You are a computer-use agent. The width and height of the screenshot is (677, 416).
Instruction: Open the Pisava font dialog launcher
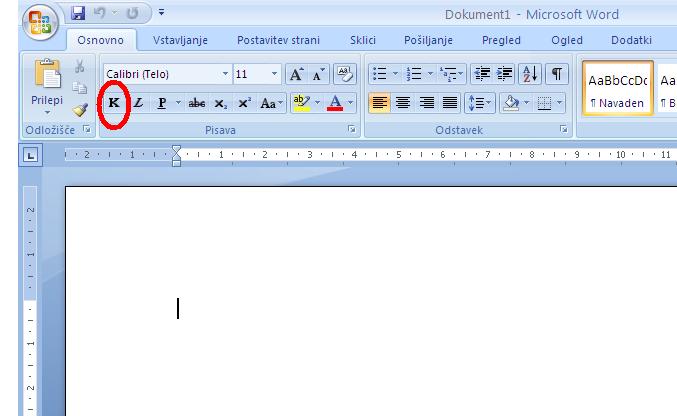[x=352, y=129]
